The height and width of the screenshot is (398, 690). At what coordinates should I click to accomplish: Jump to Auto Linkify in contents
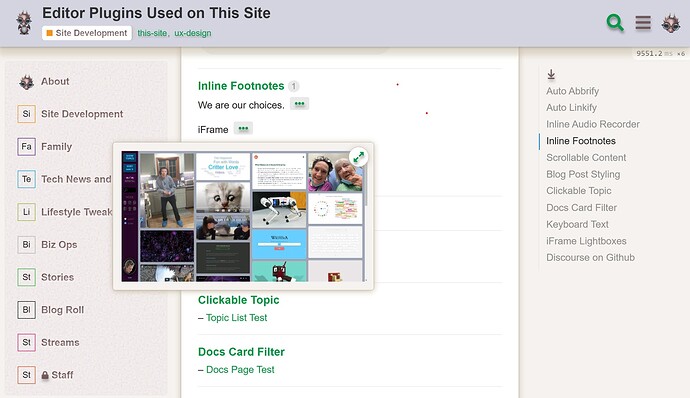(x=571, y=107)
